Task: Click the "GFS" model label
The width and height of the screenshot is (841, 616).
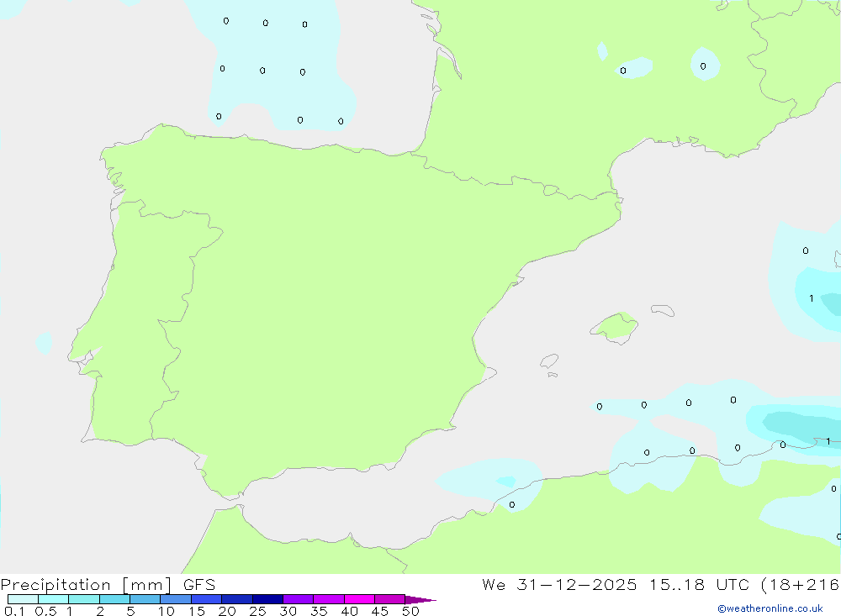Action: 199,585
